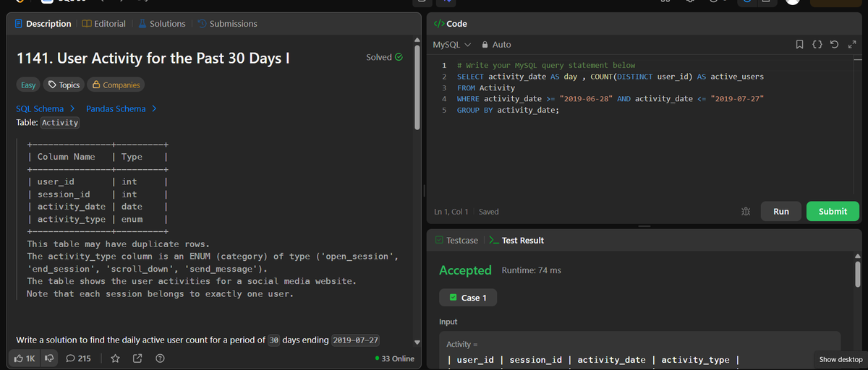Open the Submissions tab
This screenshot has height=370, width=868.
click(x=227, y=24)
